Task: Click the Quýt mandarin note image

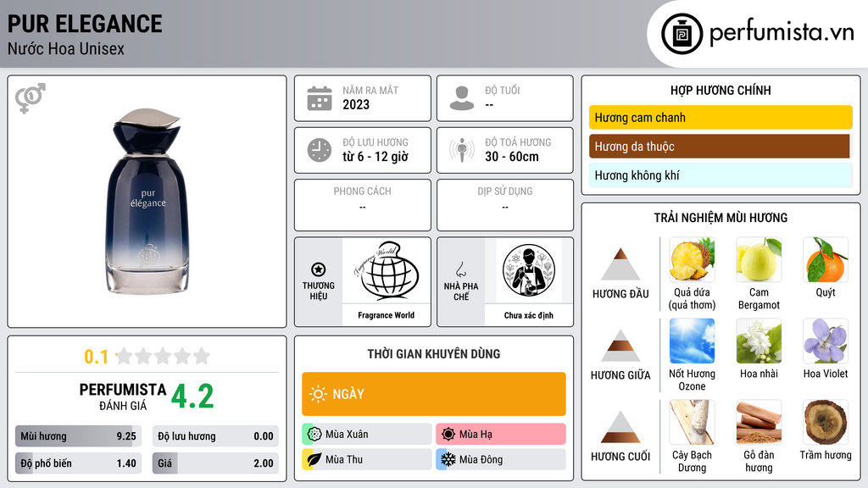Action: click(x=826, y=259)
